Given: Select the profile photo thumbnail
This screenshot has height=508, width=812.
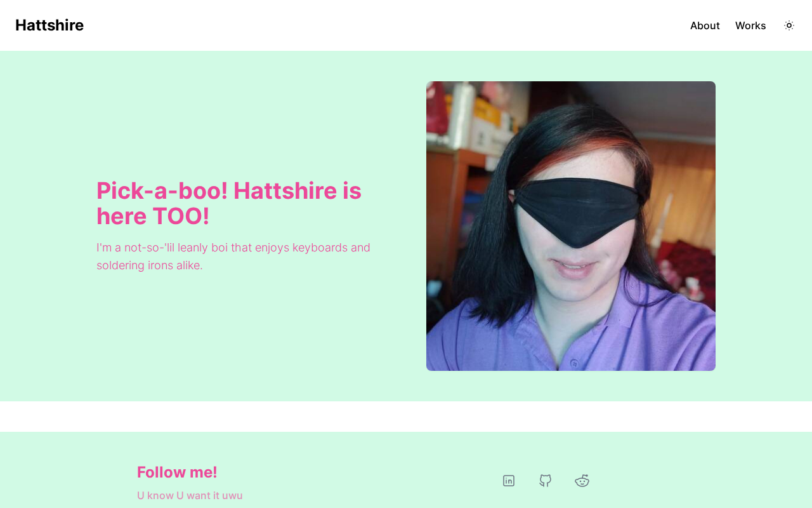Looking at the screenshot, I should pyautogui.click(x=571, y=226).
